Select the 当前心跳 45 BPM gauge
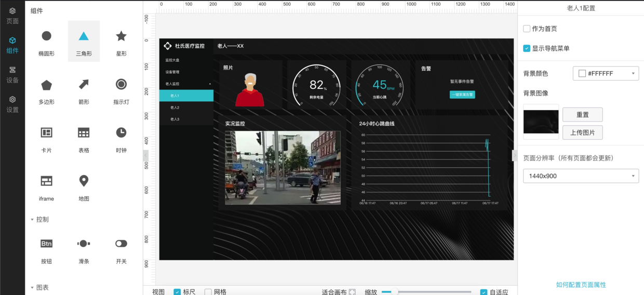 click(x=380, y=85)
